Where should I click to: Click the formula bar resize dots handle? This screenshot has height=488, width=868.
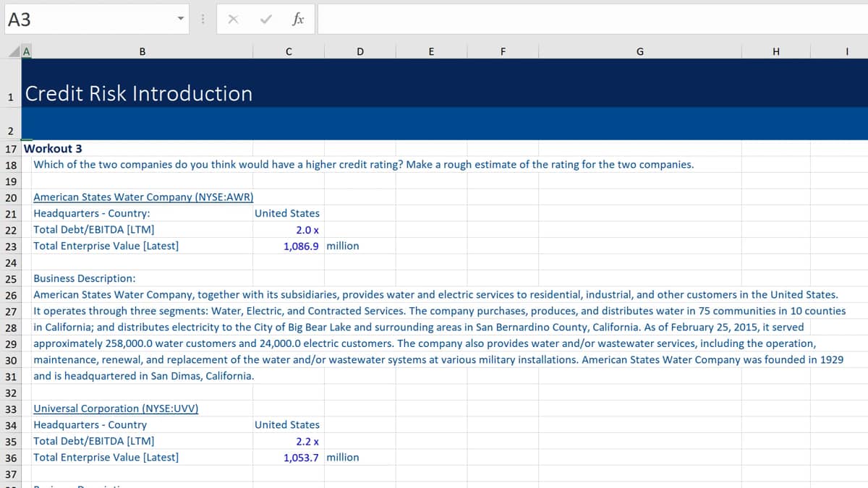pos(203,20)
